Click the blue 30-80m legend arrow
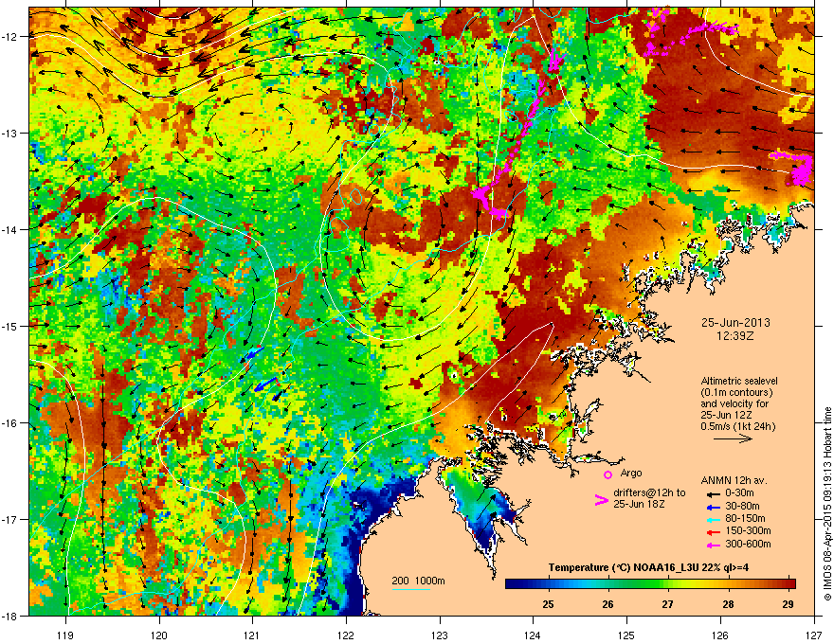 tap(712, 508)
